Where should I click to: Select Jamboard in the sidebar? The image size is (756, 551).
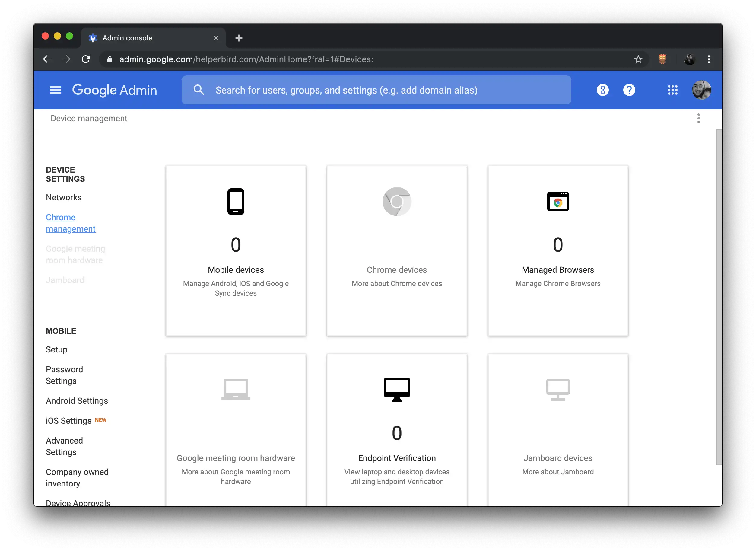click(65, 280)
